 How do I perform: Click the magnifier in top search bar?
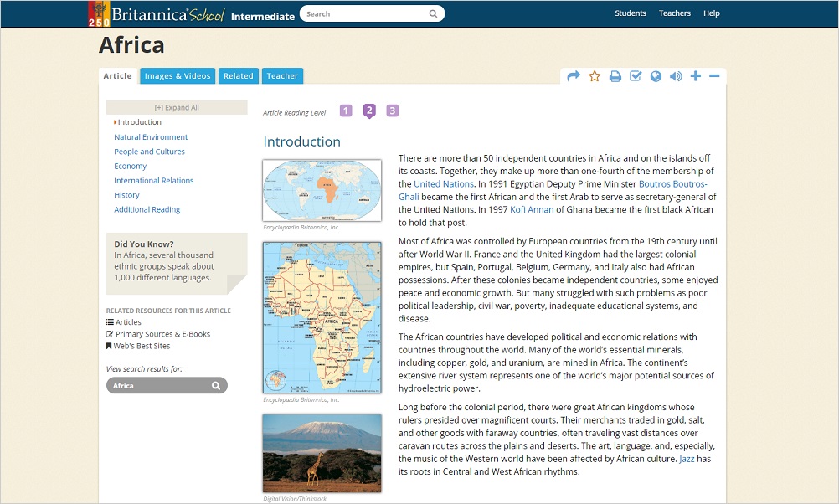pos(433,13)
